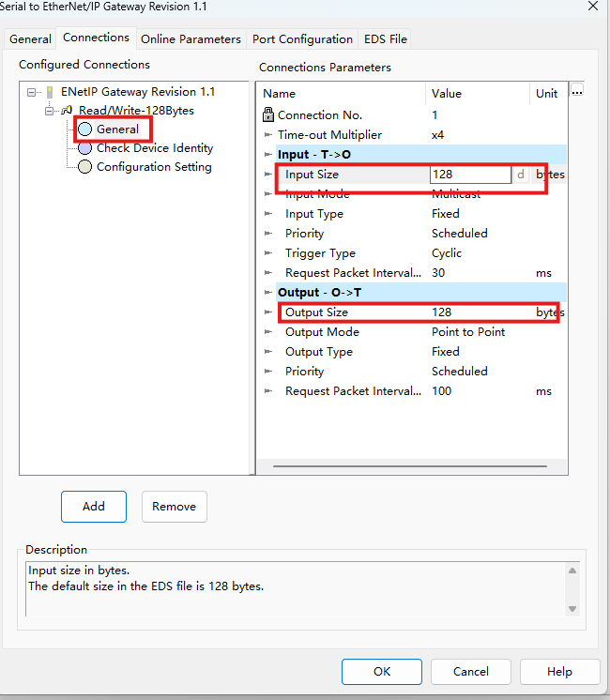Select the Check Device Identity node
The height and width of the screenshot is (700, 610).
point(155,147)
